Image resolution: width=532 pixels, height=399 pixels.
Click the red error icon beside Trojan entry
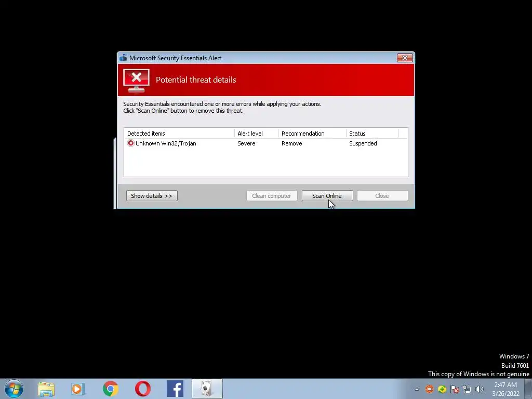130,143
